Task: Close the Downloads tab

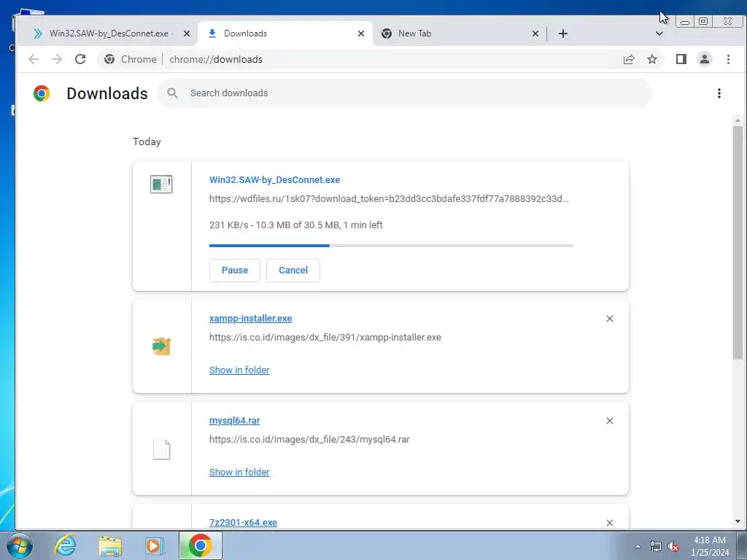Action: coord(361,34)
